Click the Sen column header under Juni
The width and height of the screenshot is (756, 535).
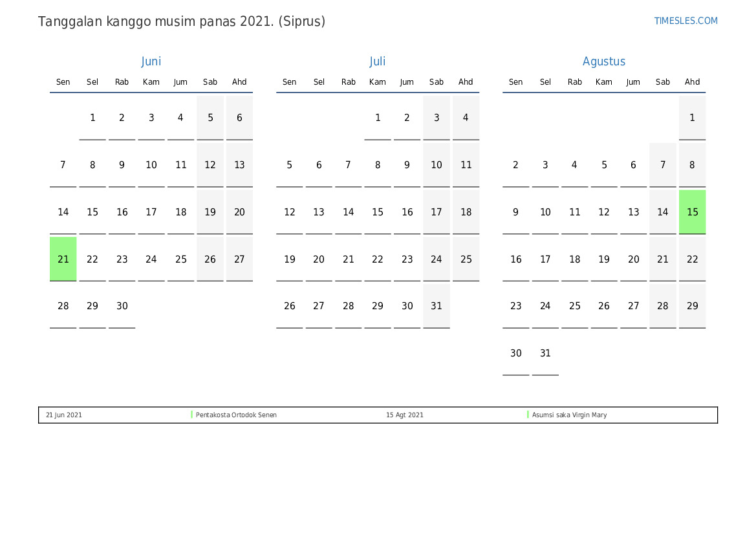point(63,82)
